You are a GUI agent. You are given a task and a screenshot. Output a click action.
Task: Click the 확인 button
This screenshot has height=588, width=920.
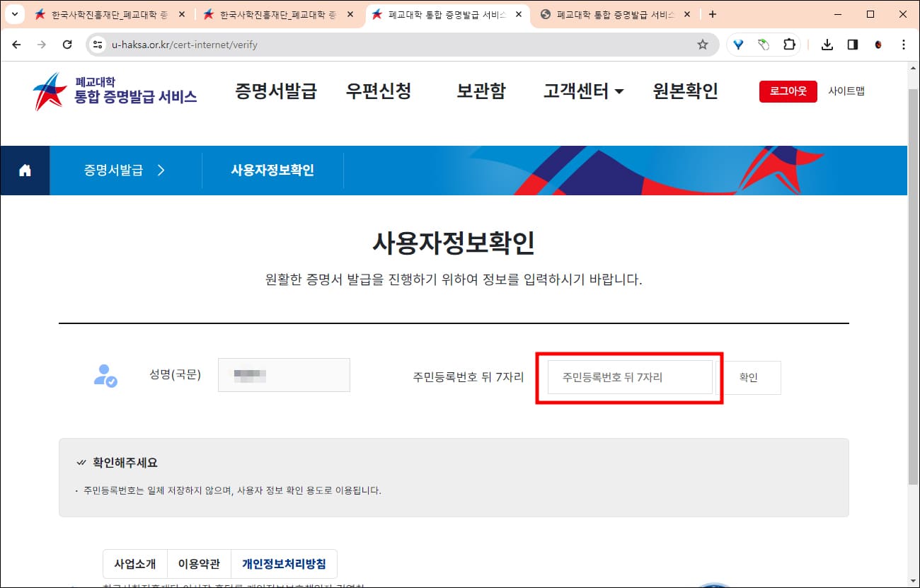[748, 378]
